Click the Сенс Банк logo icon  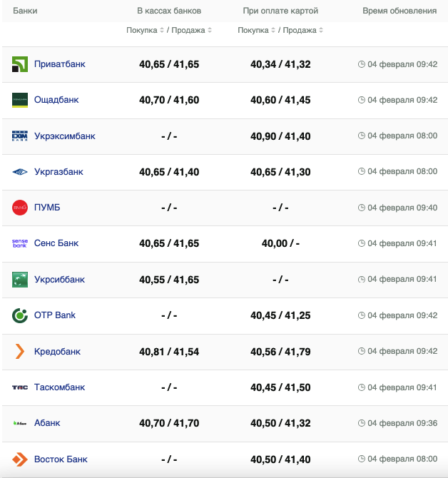point(20,243)
